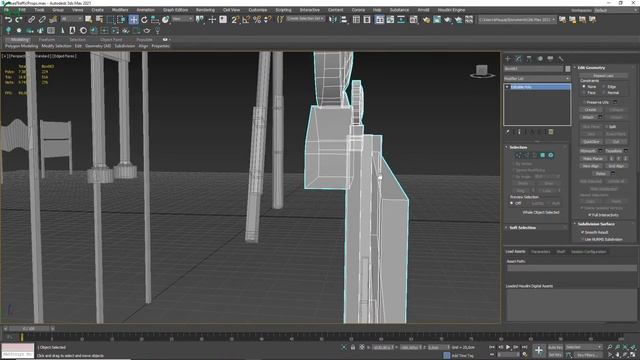
Task: Click the lightbulb icon in second toolbar row
Action: click(x=158, y=30)
